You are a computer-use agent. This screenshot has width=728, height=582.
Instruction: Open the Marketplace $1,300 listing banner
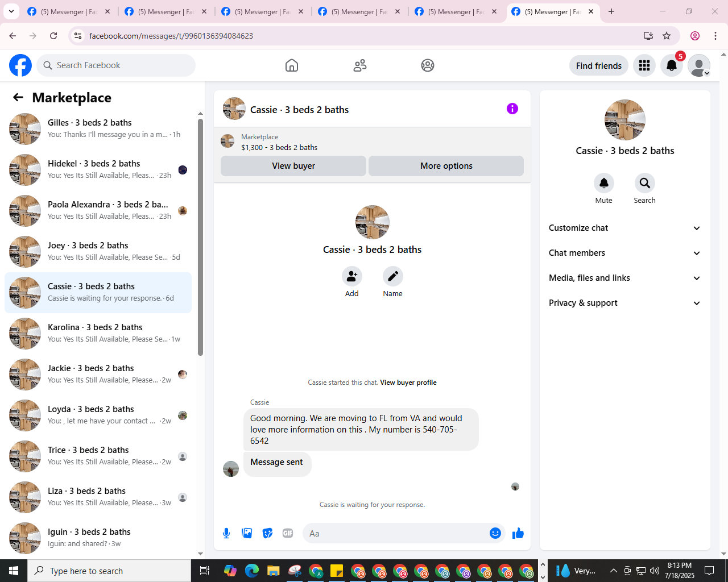[372, 142]
